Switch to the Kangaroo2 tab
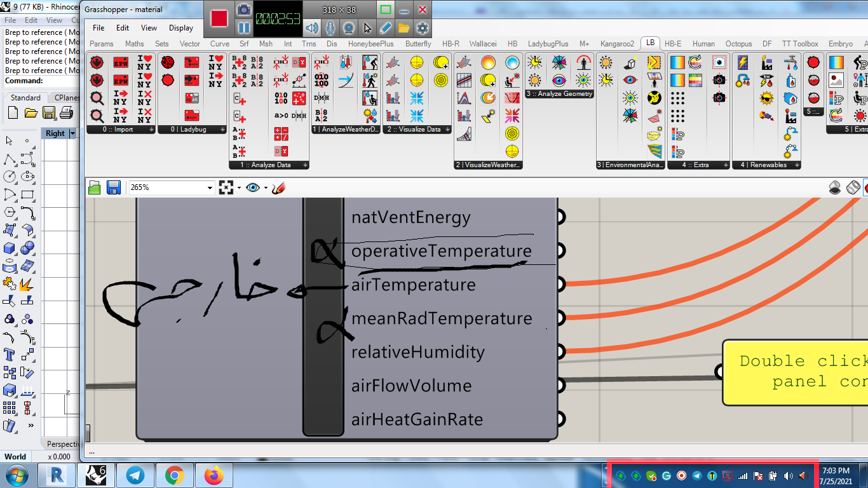 pyautogui.click(x=617, y=44)
